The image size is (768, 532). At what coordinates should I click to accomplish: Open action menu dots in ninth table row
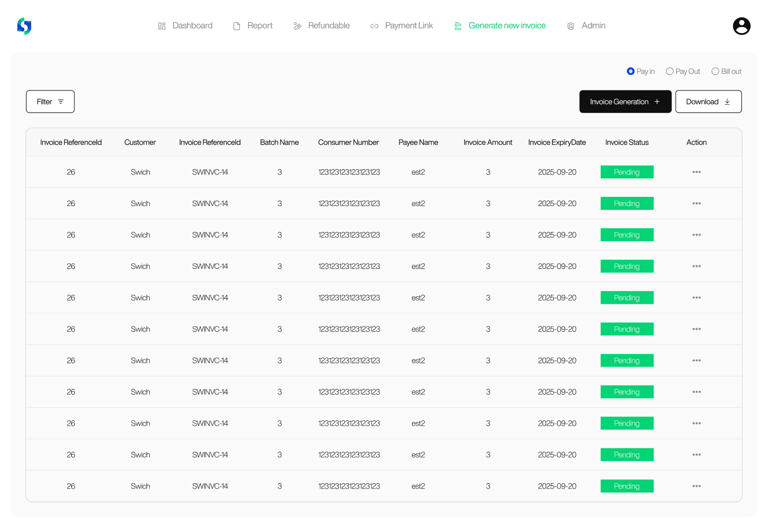click(x=696, y=424)
